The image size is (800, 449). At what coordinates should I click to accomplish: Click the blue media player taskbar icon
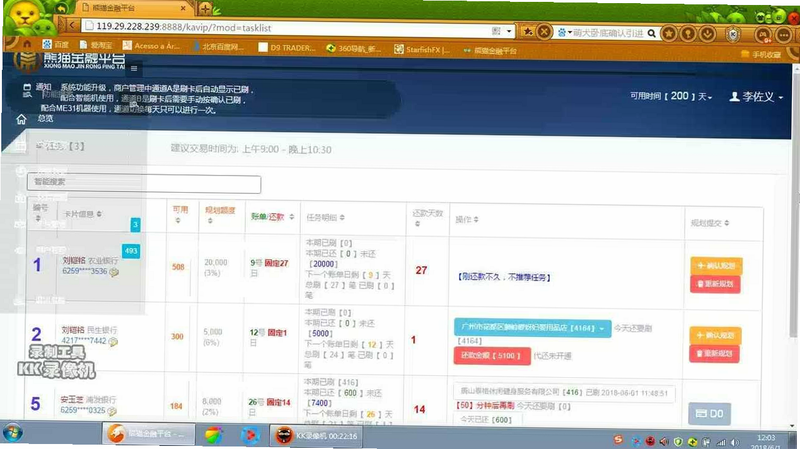click(249, 436)
